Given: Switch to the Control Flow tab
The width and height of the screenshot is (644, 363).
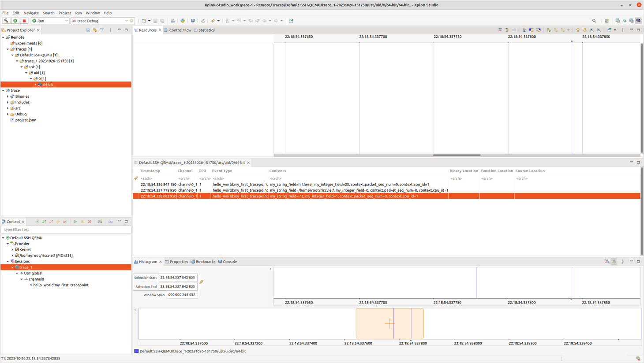Looking at the screenshot, I should 178,30.
